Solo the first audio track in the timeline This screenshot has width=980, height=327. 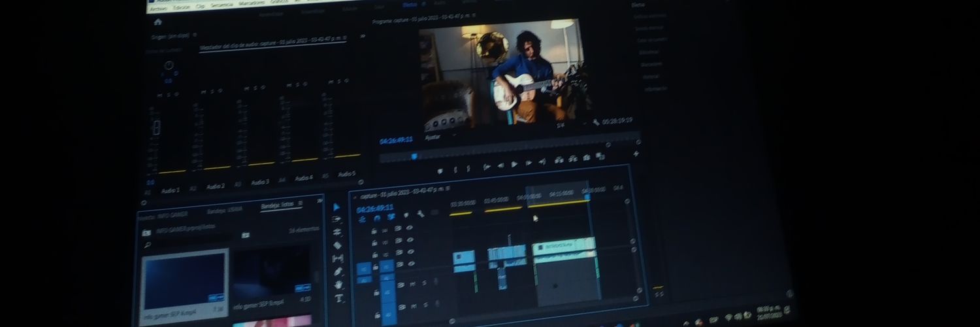click(x=423, y=283)
